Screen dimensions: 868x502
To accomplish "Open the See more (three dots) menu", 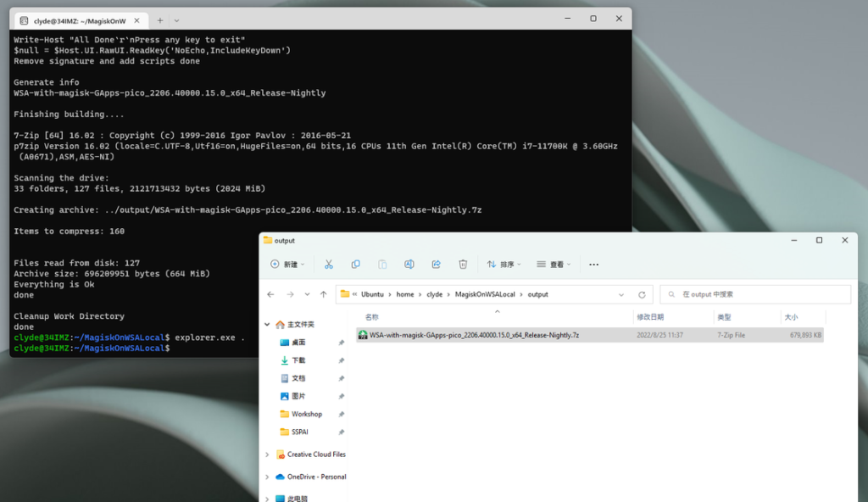I will coord(593,265).
